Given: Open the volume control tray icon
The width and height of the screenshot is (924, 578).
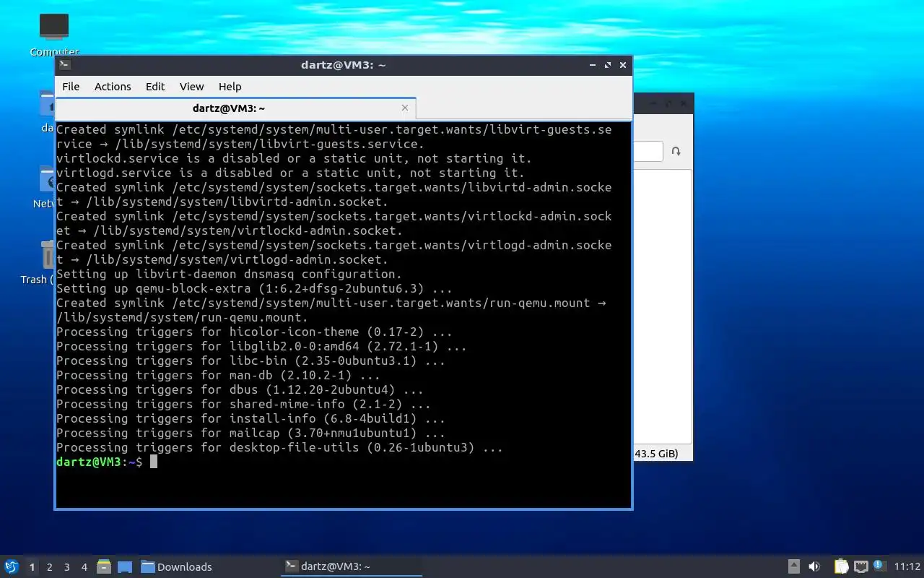Looking at the screenshot, I should 814,566.
